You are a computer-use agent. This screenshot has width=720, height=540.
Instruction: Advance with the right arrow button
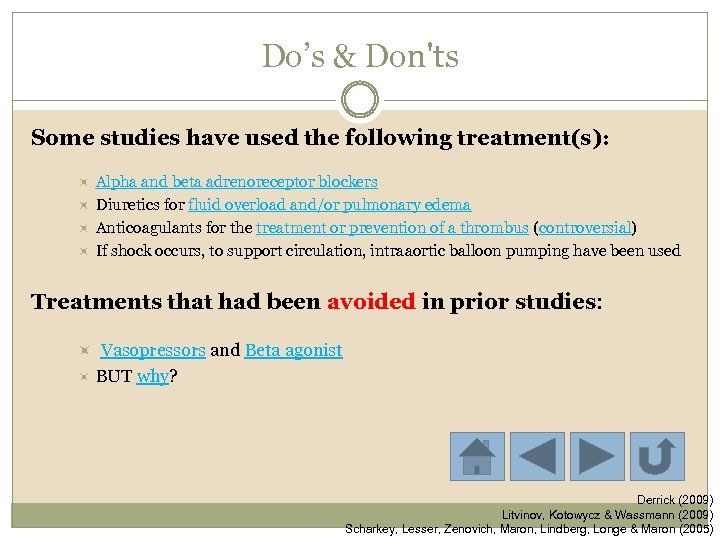[597, 456]
